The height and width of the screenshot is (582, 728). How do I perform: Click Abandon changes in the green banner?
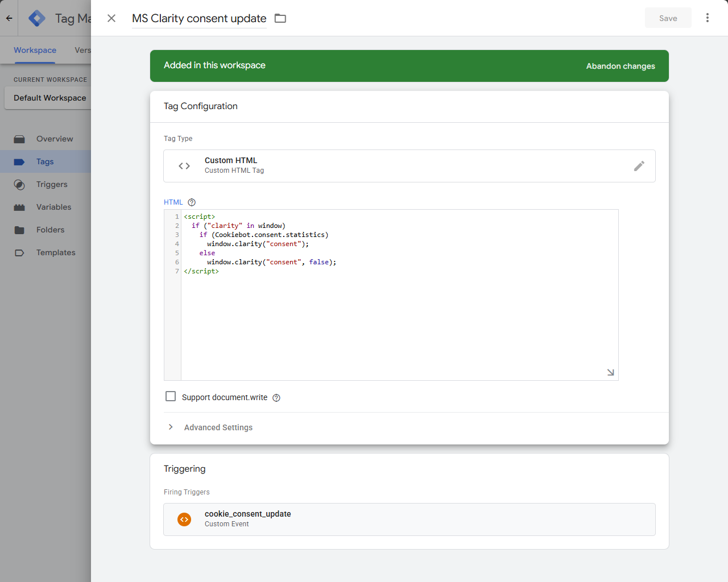point(621,66)
